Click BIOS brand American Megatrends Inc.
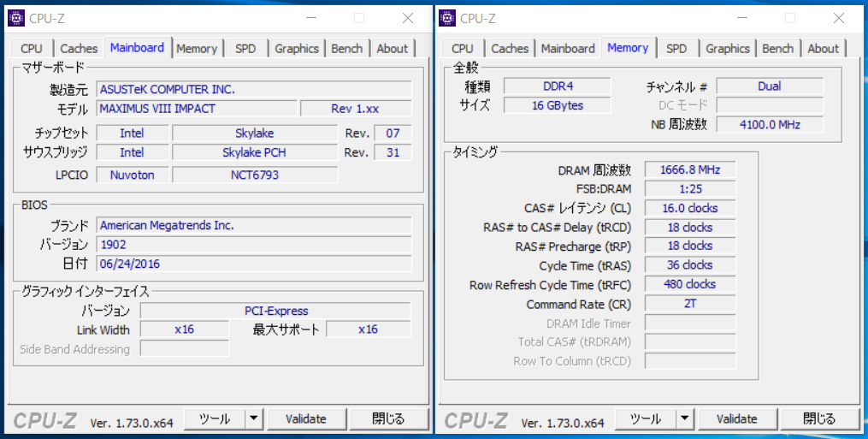Image resolution: width=868 pixels, height=439 pixels. [x=254, y=226]
